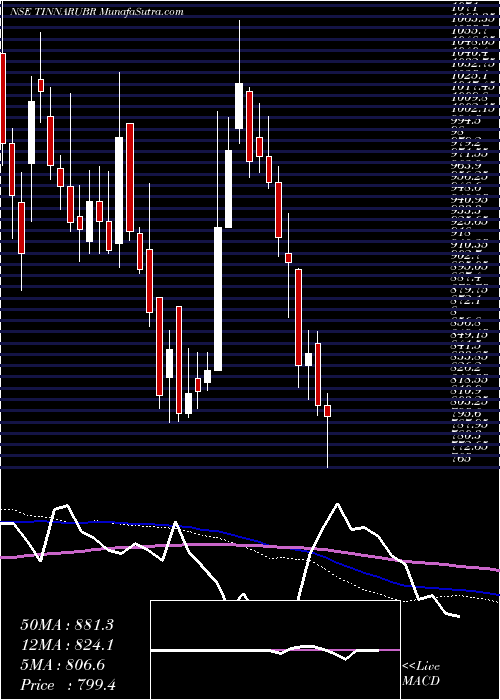Click the <<Live MACD label
The width and height of the screenshot is (500, 700).
click(421, 674)
